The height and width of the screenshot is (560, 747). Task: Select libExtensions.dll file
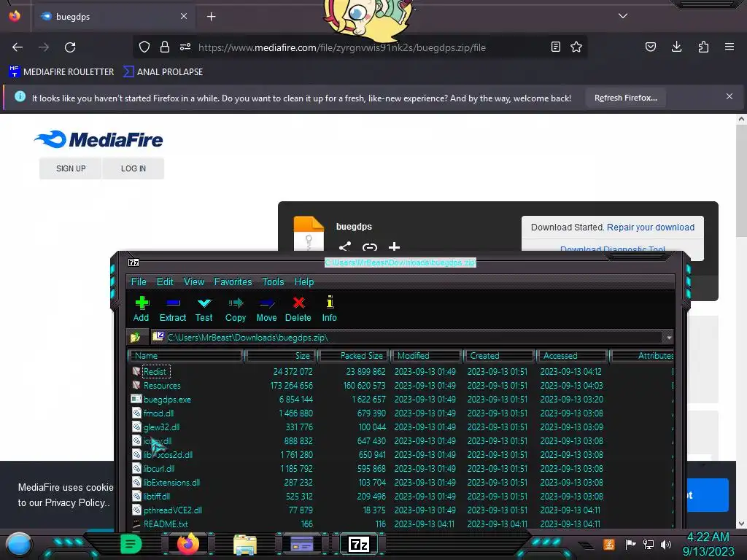(x=171, y=483)
